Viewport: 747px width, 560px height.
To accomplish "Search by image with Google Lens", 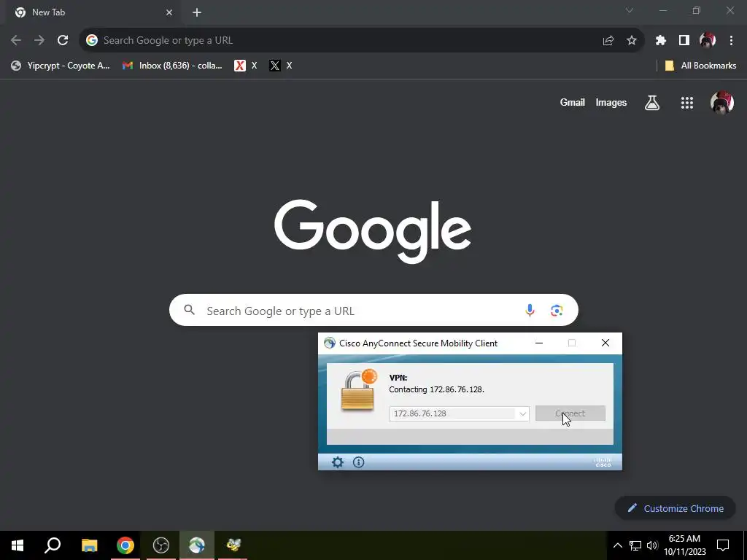I will (557, 311).
